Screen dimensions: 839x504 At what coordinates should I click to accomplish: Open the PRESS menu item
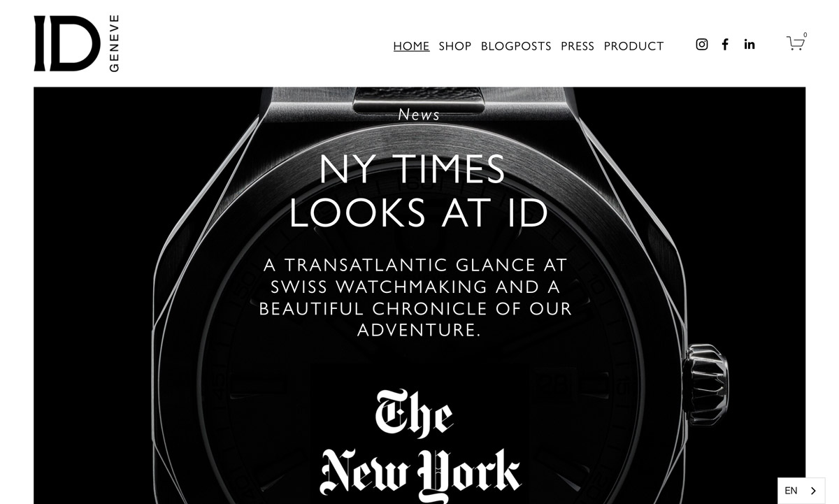[x=578, y=46]
